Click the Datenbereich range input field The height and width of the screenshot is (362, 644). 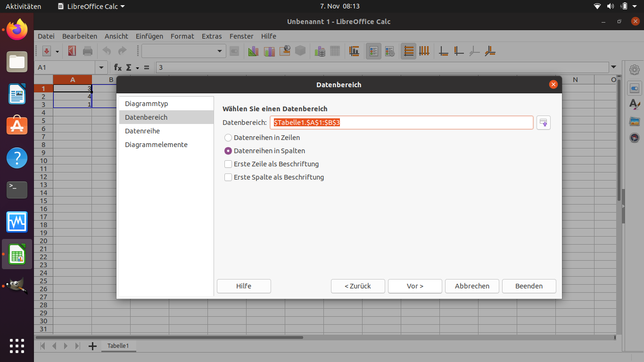(402, 123)
